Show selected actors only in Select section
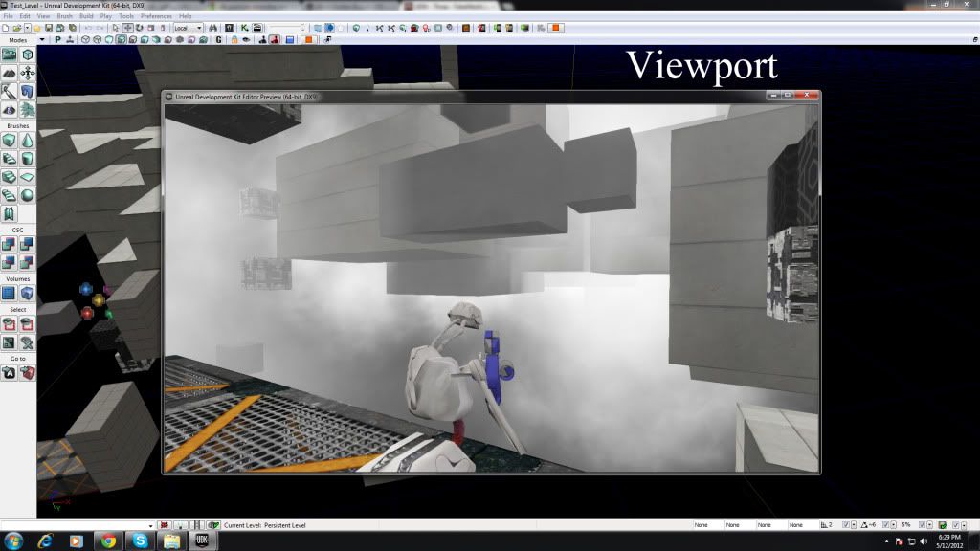The height and width of the screenshot is (551, 980). 9,324
